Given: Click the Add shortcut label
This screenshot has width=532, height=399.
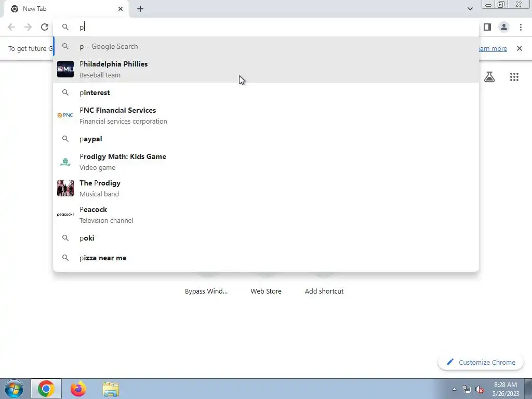Looking at the screenshot, I should pos(324,291).
